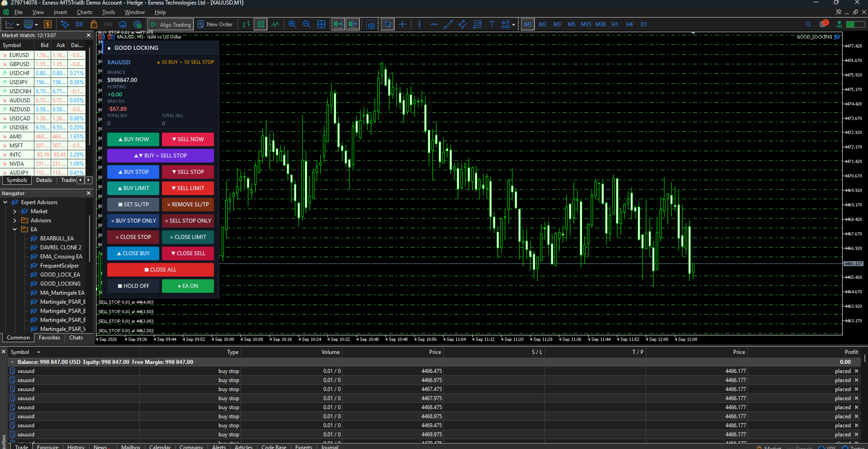The image size is (868, 449).
Task: Open the Market shopping bag icon
Action: (x=94, y=24)
